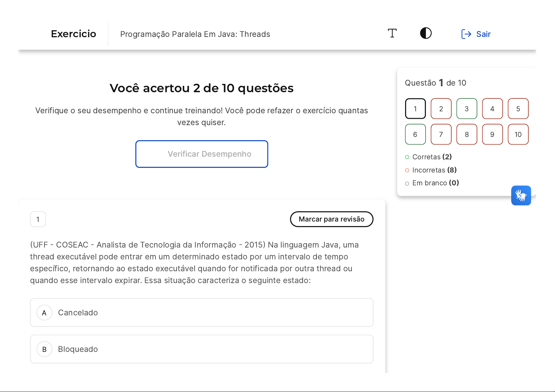Screen dimensions: 555x392
Task: Jump to question 3 in navigator
Action: click(x=467, y=109)
